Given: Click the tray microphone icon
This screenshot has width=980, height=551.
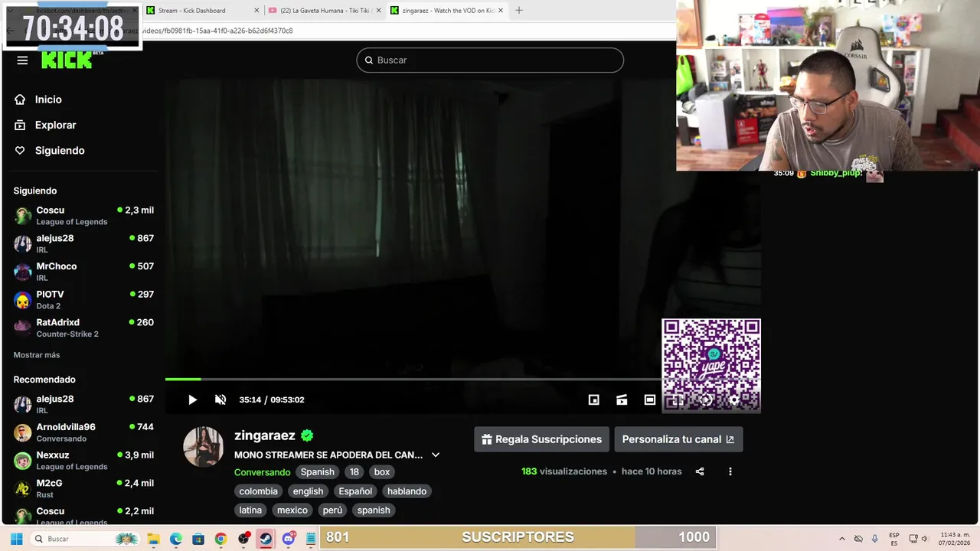Looking at the screenshot, I should click(875, 539).
